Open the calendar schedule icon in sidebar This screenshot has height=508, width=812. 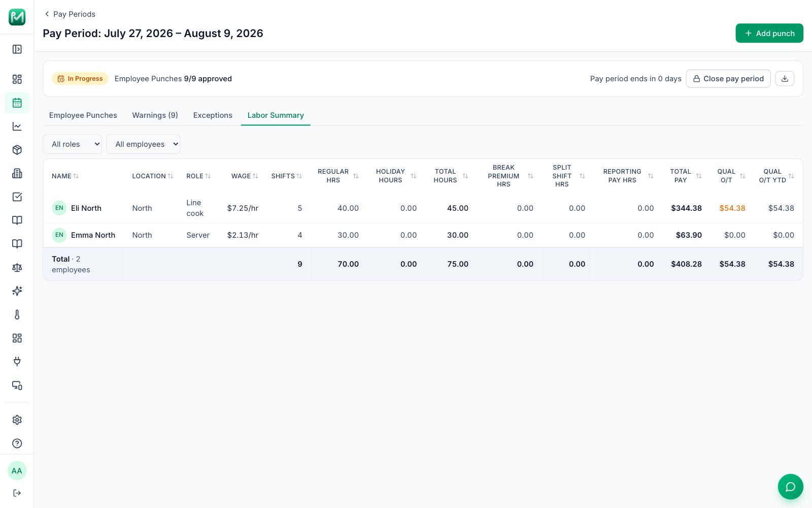pyautogui.click(x=17, y=103)
